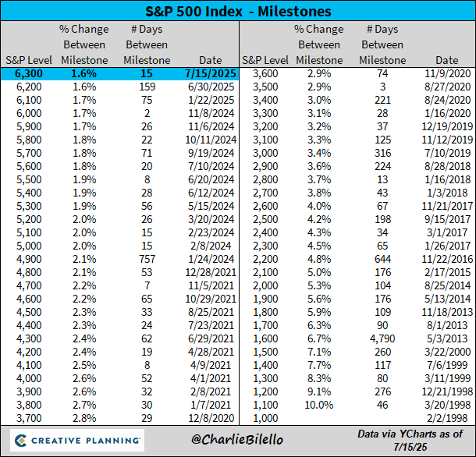The width and height of the screenshot is (476, 457).
Task: Click the date 2/2/1998
Action: 447,418
